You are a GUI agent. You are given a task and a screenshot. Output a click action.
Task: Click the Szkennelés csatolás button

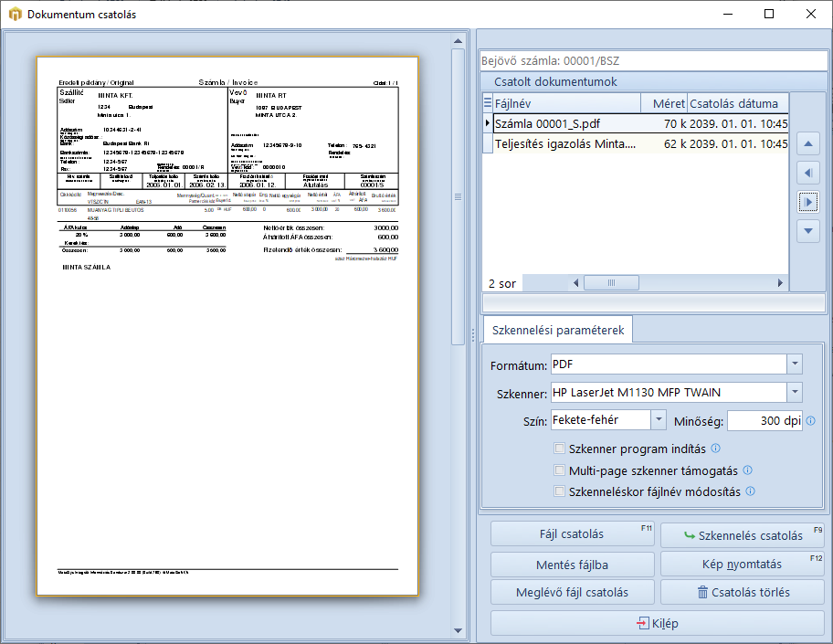(x=742, y=534)
